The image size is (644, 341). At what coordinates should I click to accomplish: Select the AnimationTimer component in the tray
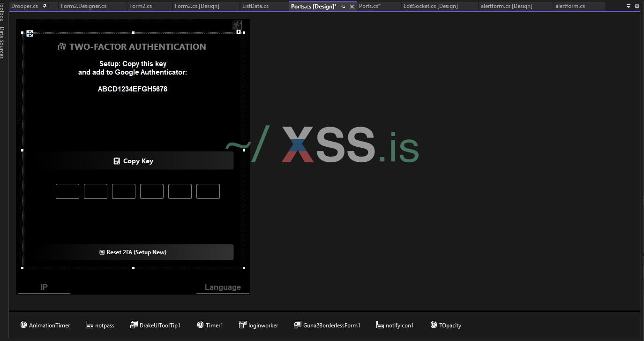(x=45, y=325)
